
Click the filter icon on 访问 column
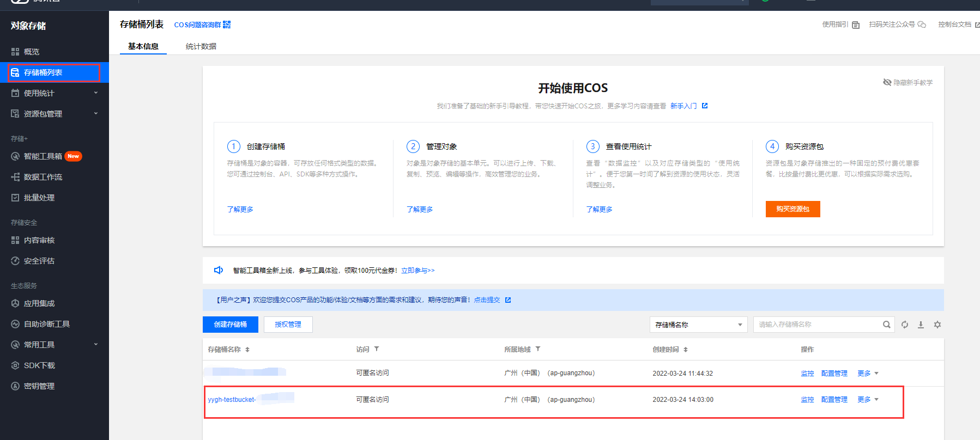(377, 349)
